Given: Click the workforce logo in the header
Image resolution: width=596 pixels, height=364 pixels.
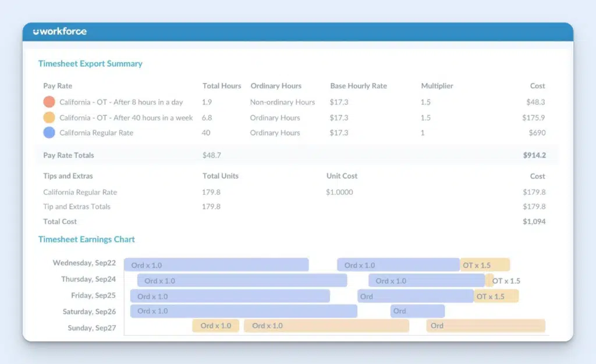Looking at the screenshot, I should [59, 32].
